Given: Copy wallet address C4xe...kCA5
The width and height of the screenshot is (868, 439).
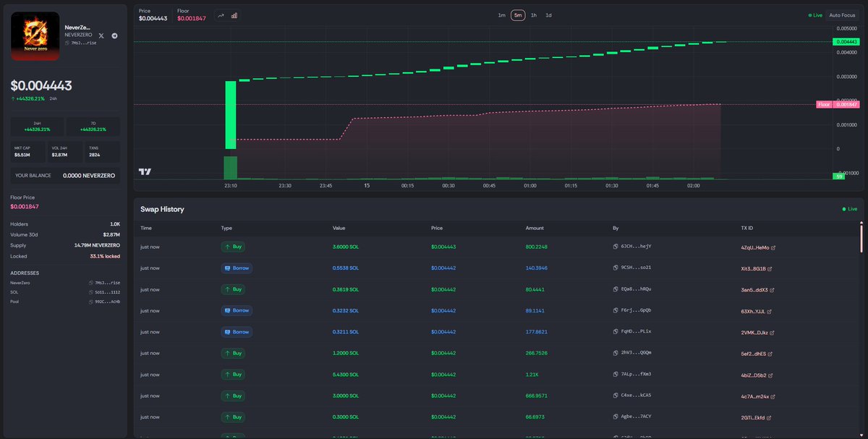Looking at the screenshot, I should click(615, 396).
